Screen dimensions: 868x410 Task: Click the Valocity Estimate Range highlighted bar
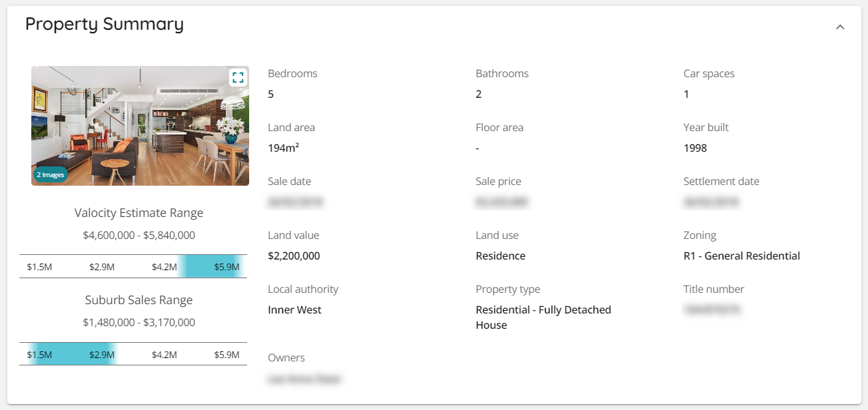(x=211, y=267)
